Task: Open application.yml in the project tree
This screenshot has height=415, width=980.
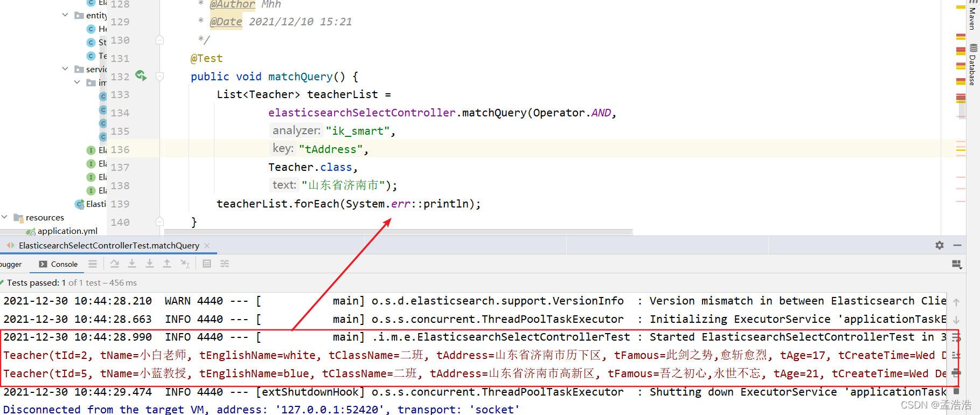Action: 62,231
